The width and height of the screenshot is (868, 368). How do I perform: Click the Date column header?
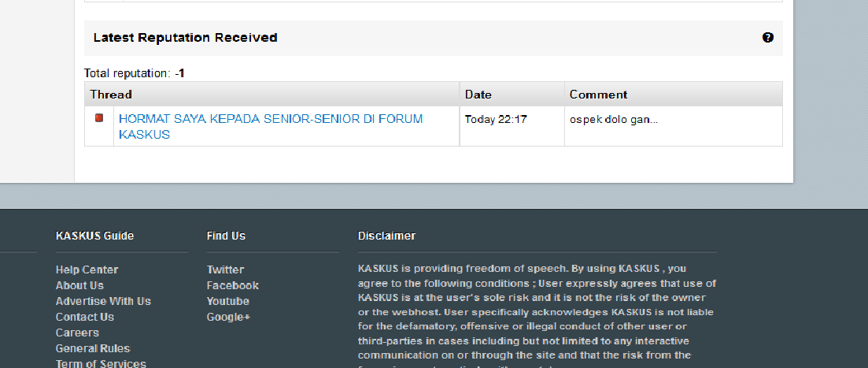click(478, 95)
